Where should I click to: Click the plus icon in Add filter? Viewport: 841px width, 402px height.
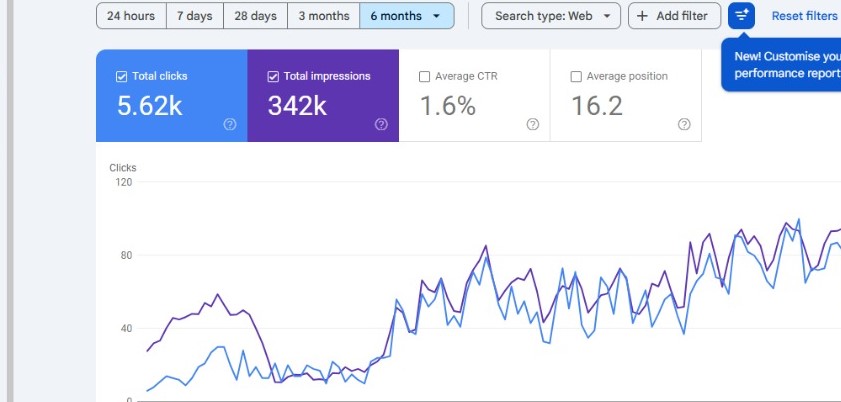tap(642, 16)
